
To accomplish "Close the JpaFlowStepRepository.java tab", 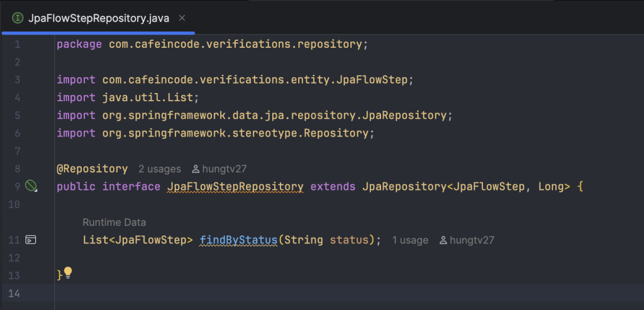I will point(182,18).
